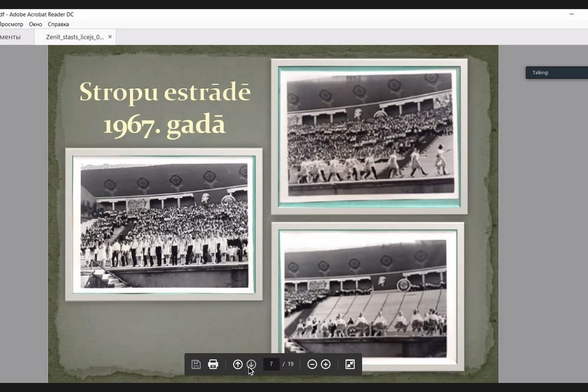Close the Zenit_stasts_licejs tab

[110, 37]
